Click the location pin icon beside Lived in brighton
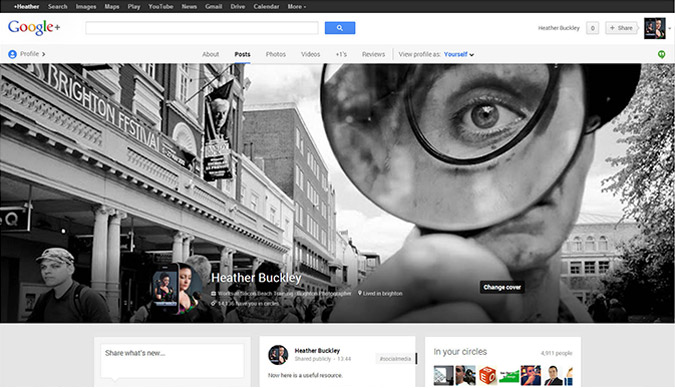Image resolution: width=675 pixels, height=388 pixels. (360, 293)
